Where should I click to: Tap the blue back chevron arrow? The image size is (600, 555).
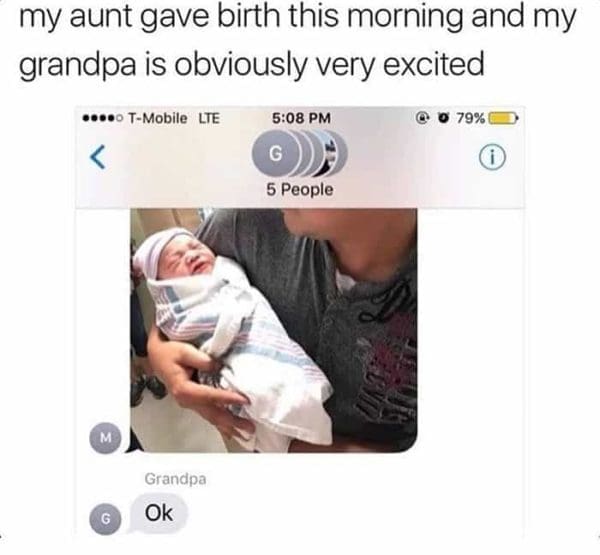coord(98,157)
